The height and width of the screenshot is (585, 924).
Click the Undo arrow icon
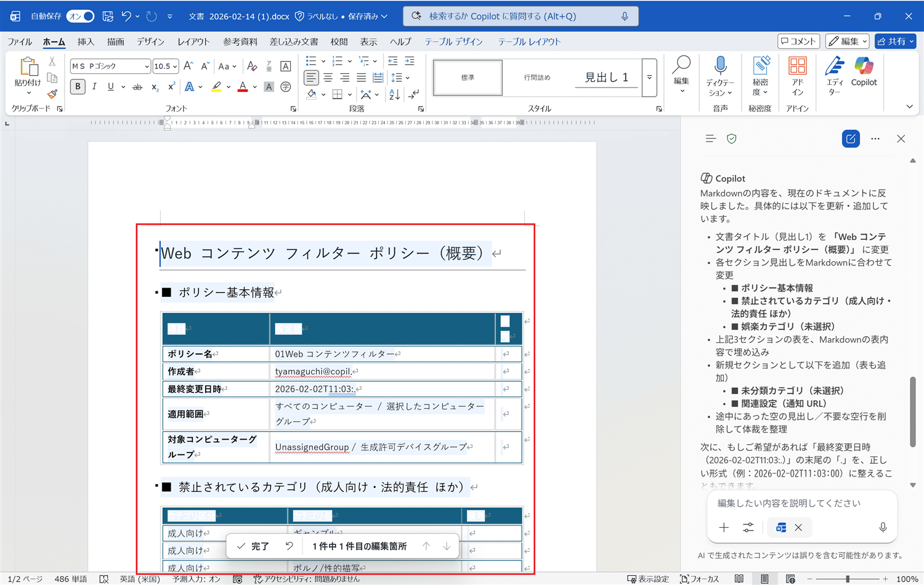[x=126, y=16]
